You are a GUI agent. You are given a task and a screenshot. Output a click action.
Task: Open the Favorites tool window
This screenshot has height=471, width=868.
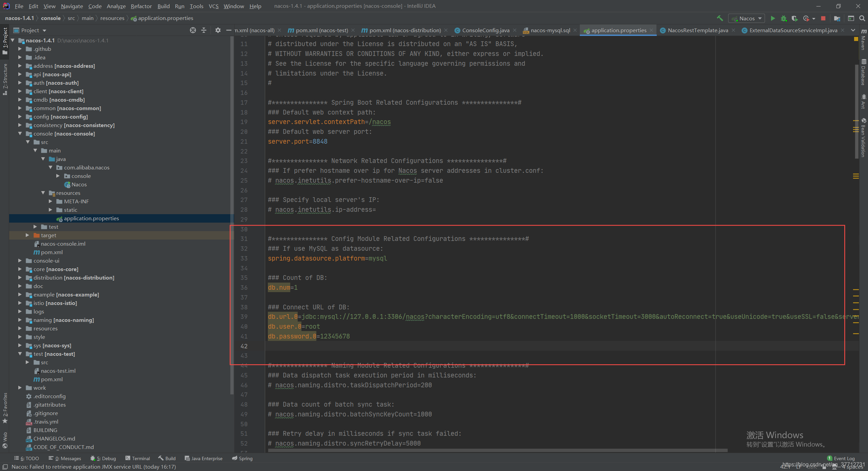(x=5, y=408)
